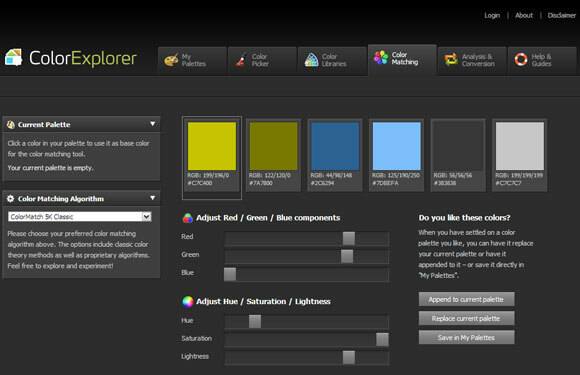Click the RGB spheres icon beside Adjust Red
Screen dimensions: 580x375
(188, 218)
